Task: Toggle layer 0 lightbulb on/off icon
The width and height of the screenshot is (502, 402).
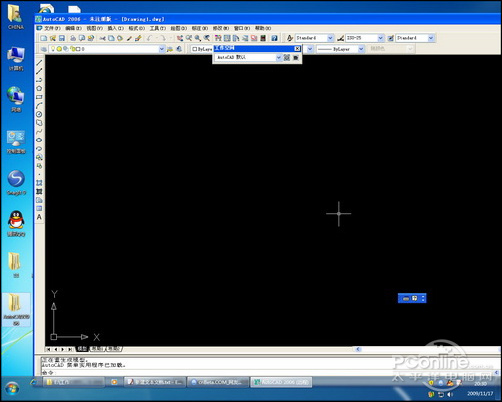Action: (x=53, y=49)
